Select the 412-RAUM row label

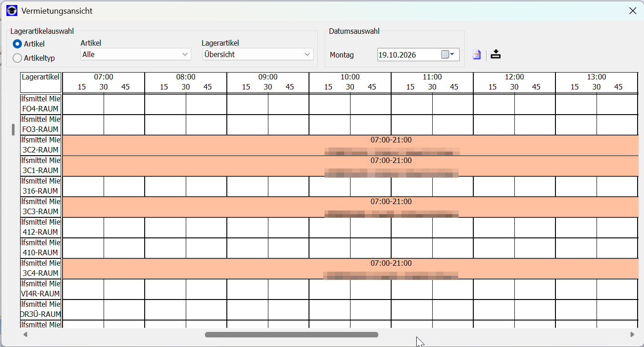coord(41,227)
